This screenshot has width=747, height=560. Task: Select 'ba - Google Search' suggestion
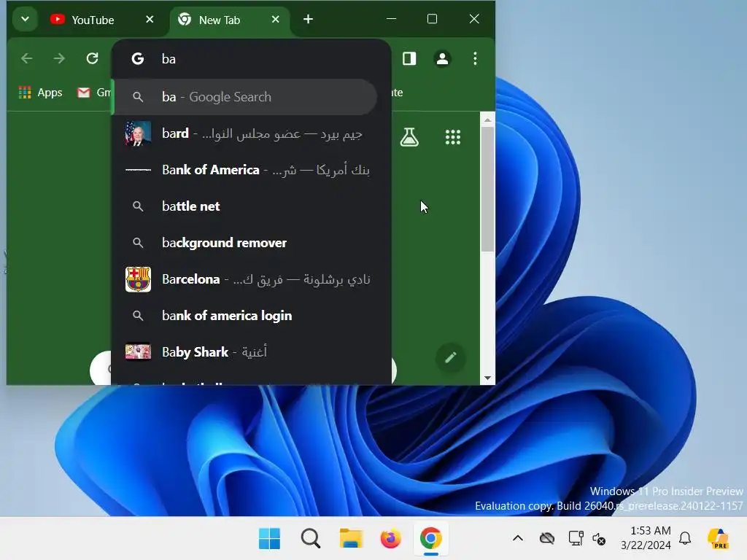[x=245, y=97]
